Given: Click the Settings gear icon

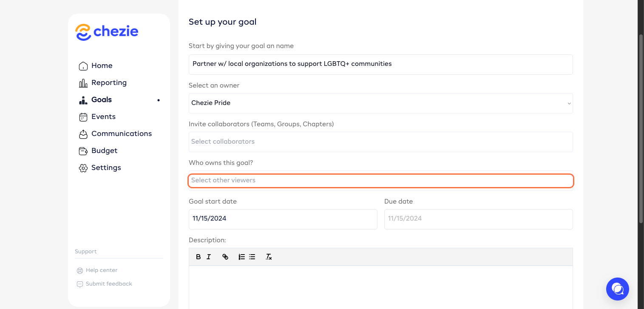Looking at the screenshot, I should tap(83, 168).
